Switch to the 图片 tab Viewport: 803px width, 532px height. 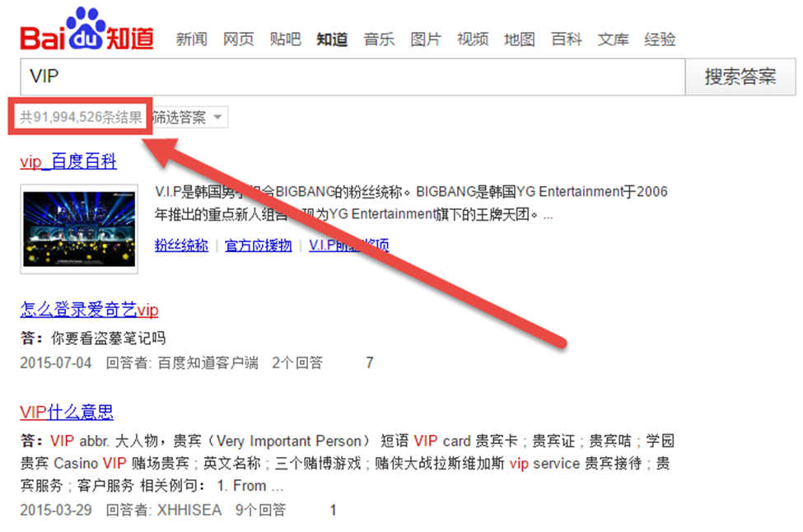pos(426,38)
